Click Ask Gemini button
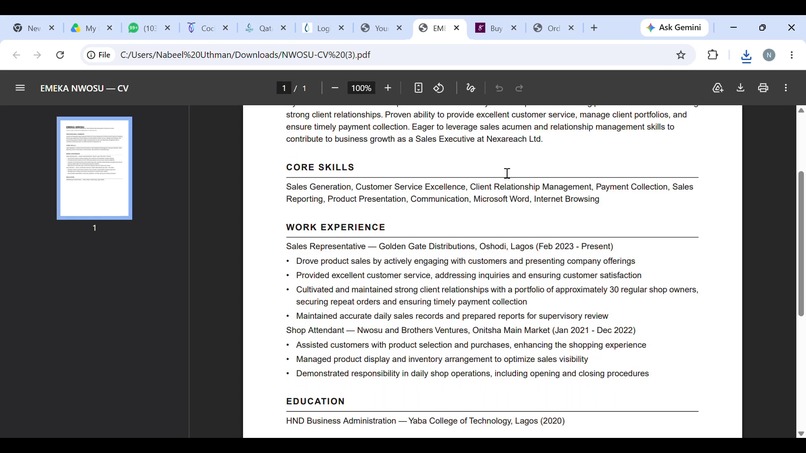This screenshot has height=453, width=806. 674,27
